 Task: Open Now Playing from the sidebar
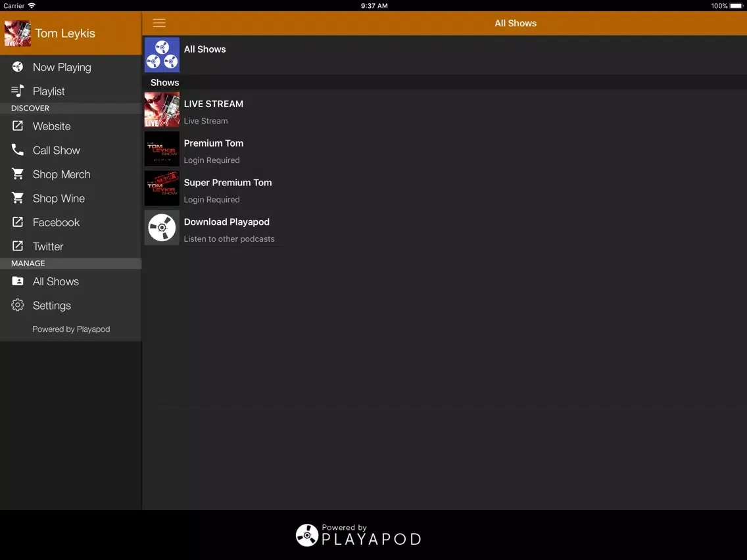(70, 67)
